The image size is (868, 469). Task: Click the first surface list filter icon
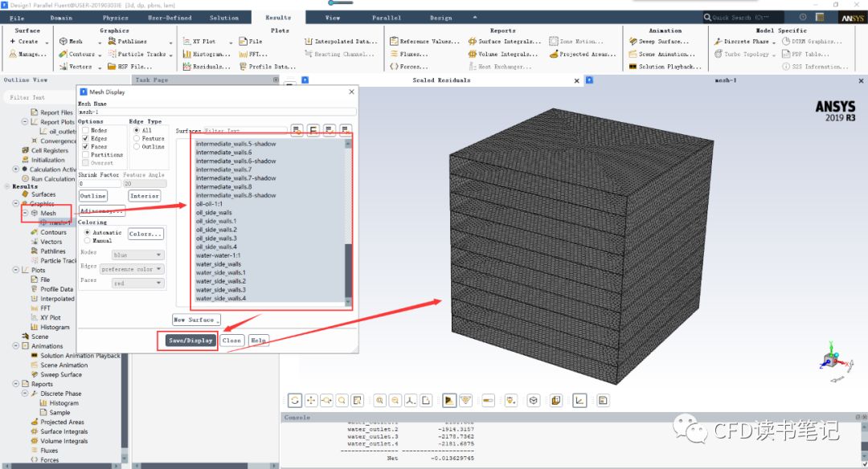coord(297,131)
